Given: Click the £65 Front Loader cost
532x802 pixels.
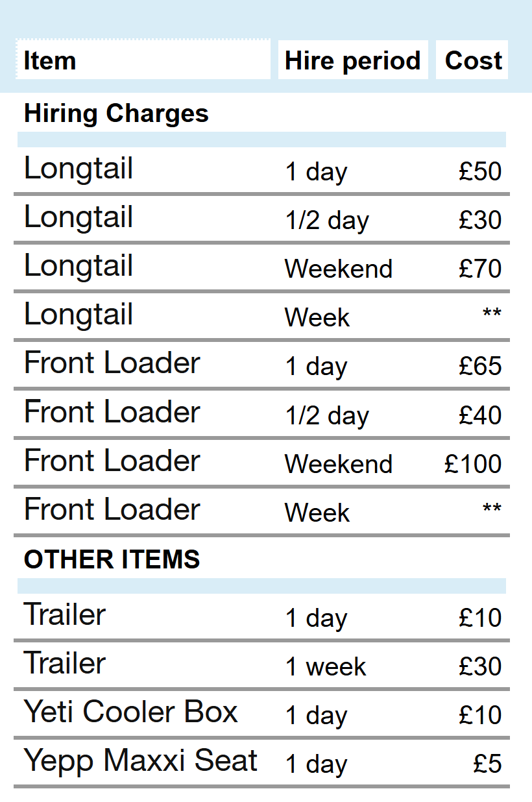Looking at the screenshot, I should coord(480,366).
